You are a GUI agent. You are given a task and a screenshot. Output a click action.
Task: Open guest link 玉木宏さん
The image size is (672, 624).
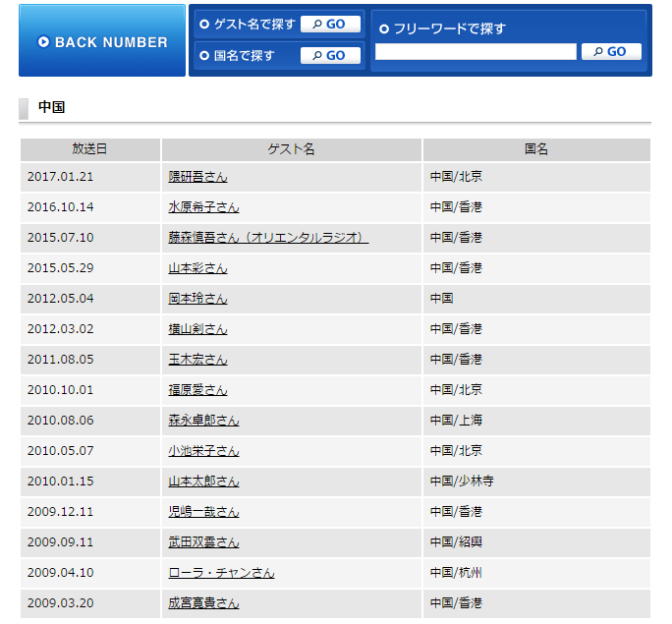pos(197,359)
